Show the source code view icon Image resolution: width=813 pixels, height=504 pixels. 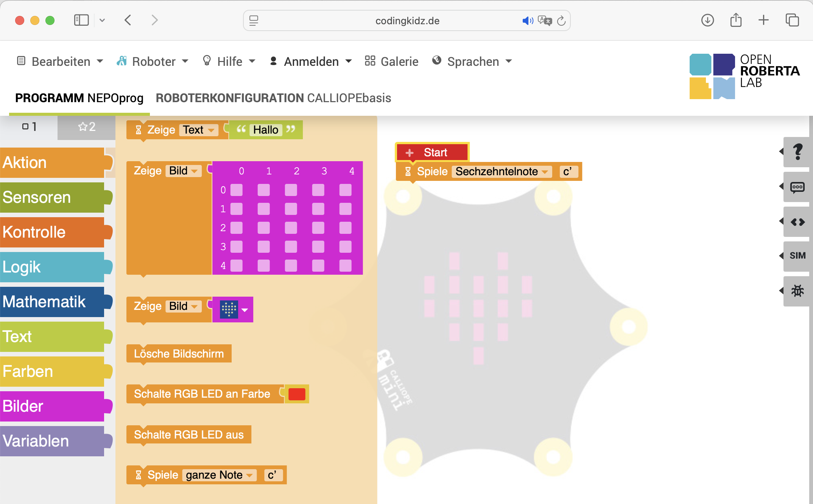click(x=797, y=222)
